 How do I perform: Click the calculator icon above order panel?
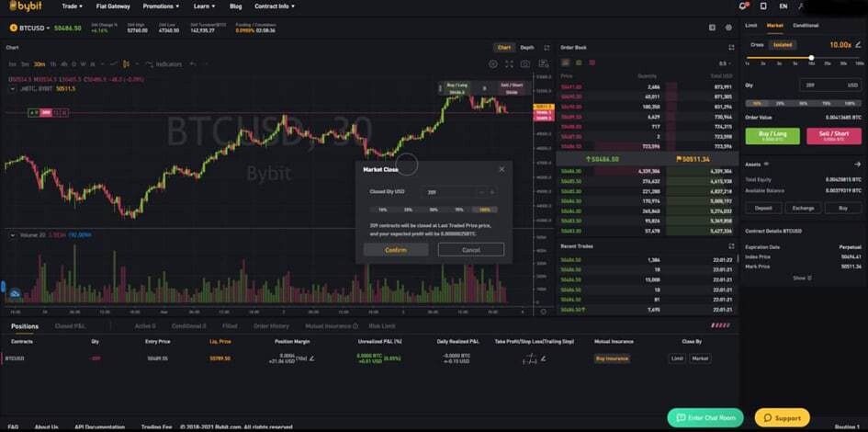713,28
